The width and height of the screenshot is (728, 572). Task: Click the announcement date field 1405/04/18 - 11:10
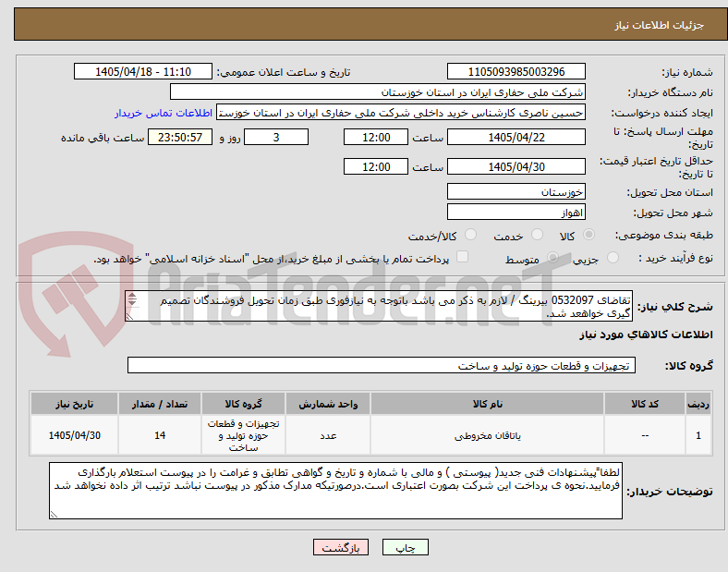click(143, 72)
